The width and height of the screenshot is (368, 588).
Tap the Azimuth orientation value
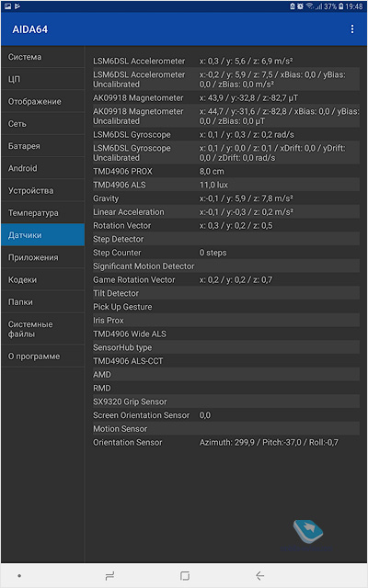[269, 443]
